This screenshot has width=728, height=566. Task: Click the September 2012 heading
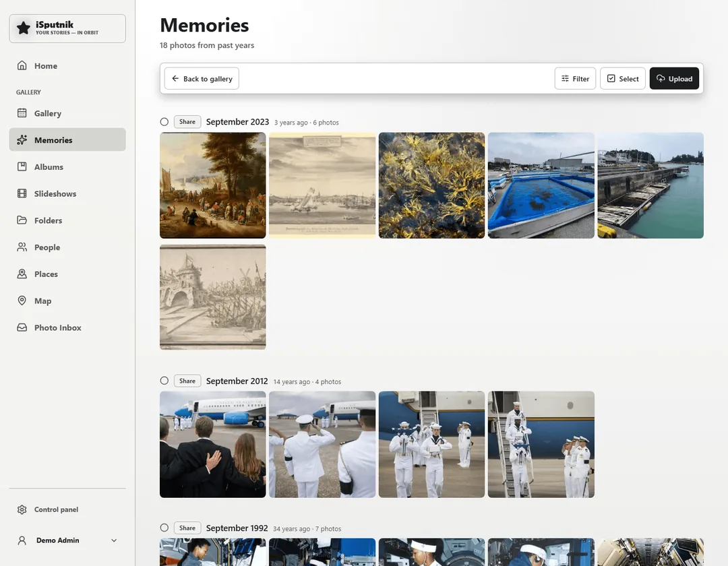click(x=237, y=381)
